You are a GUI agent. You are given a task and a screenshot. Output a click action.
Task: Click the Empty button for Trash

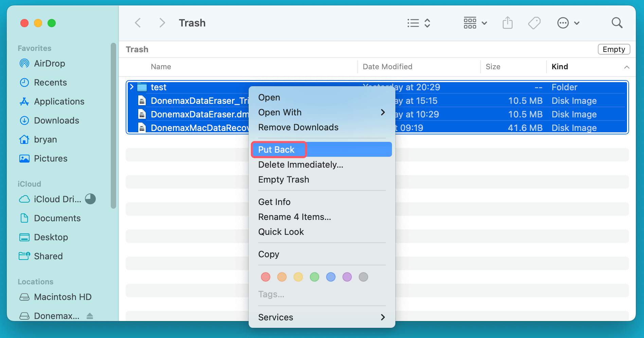(x=613, y=49)
